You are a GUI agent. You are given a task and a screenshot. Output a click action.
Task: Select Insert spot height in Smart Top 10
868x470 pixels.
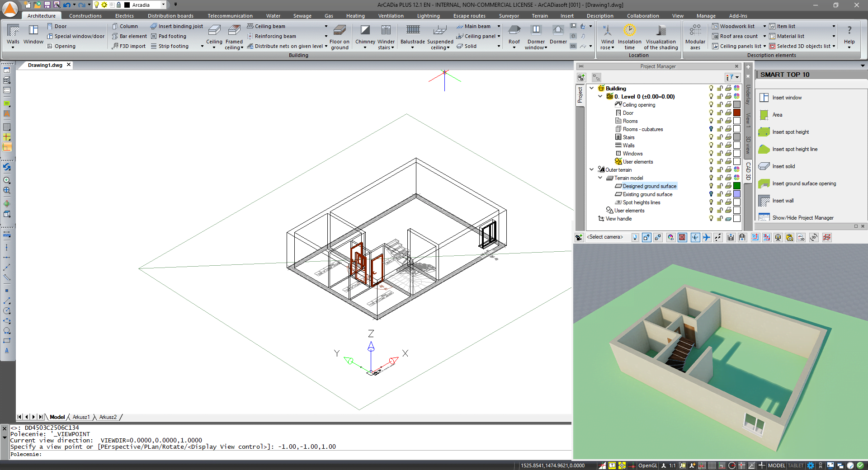(x=791, y=132)
